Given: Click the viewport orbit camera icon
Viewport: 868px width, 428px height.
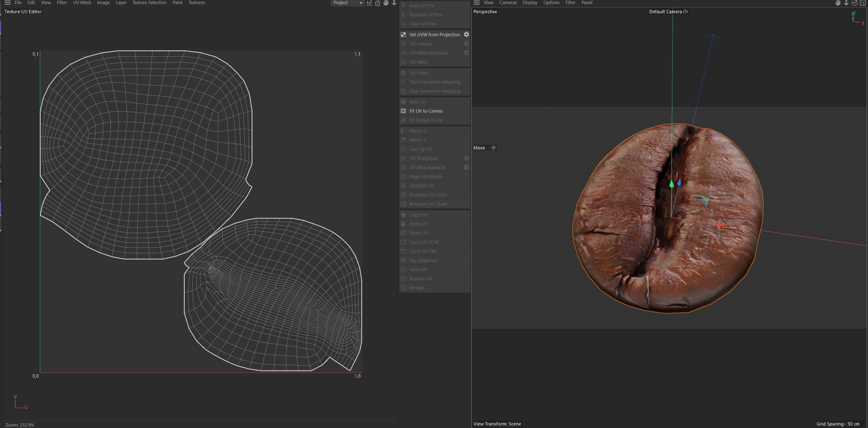Looking at the screenshot, I should pos(854,3).
